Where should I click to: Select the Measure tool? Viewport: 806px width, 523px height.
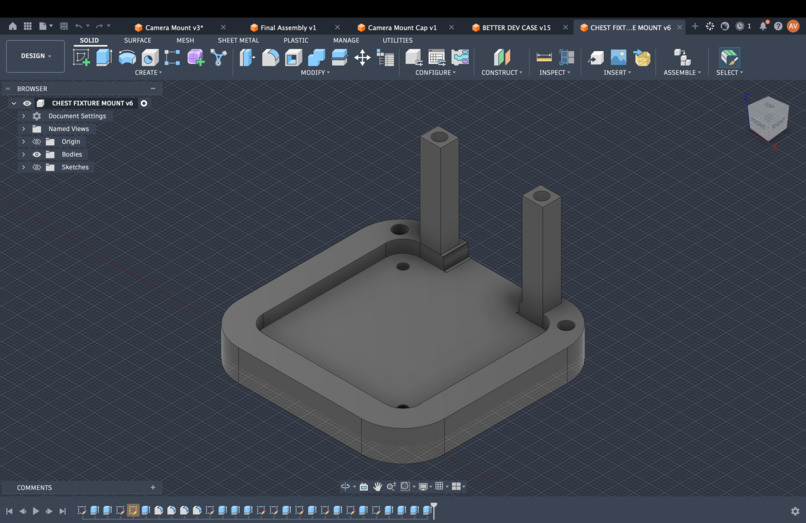pos(544,58)
